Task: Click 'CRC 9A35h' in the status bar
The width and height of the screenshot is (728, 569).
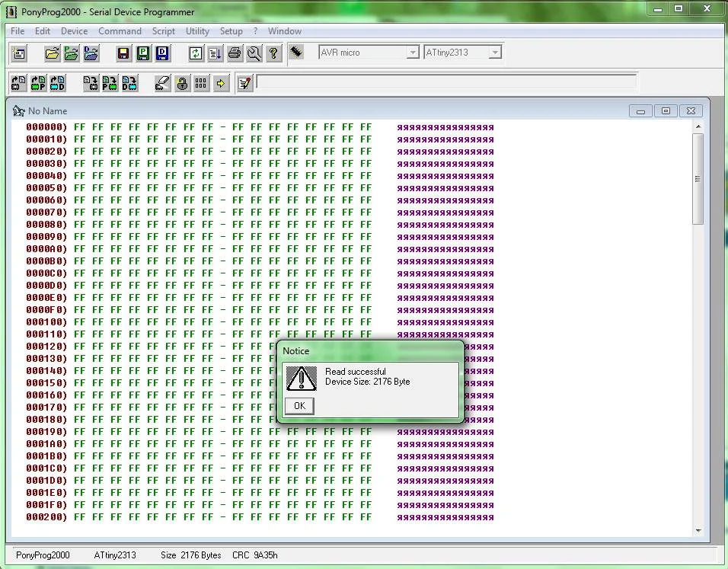Action: [255, 555]
